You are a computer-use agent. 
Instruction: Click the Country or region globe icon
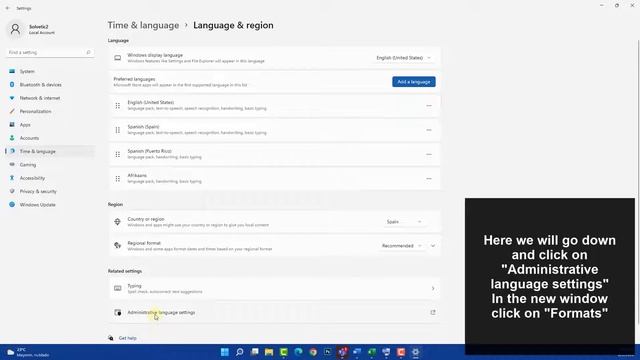118,222
